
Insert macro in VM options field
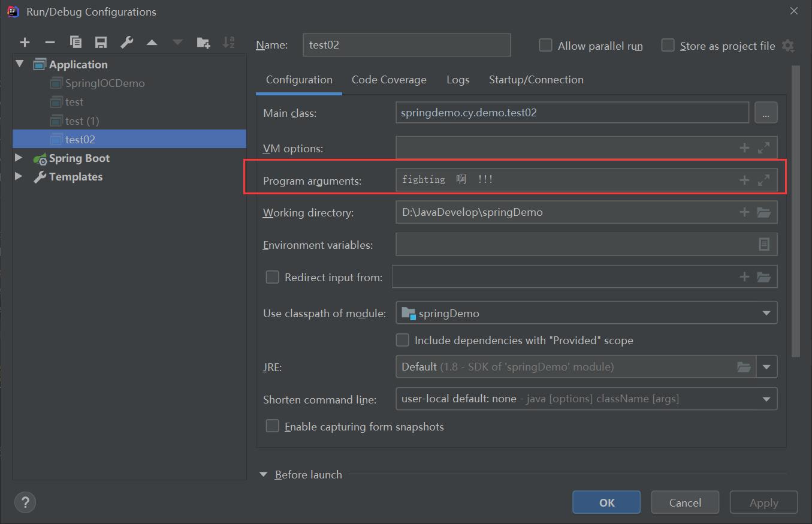click(x=744, y=147)
